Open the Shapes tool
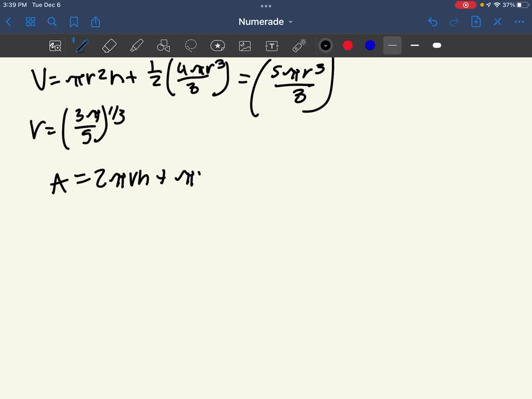 [164, 45]
